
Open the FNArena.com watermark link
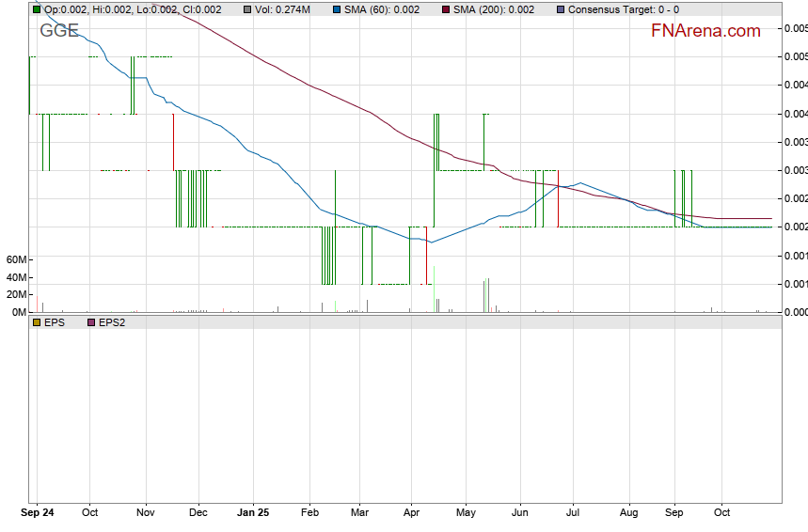pos(705,31)
